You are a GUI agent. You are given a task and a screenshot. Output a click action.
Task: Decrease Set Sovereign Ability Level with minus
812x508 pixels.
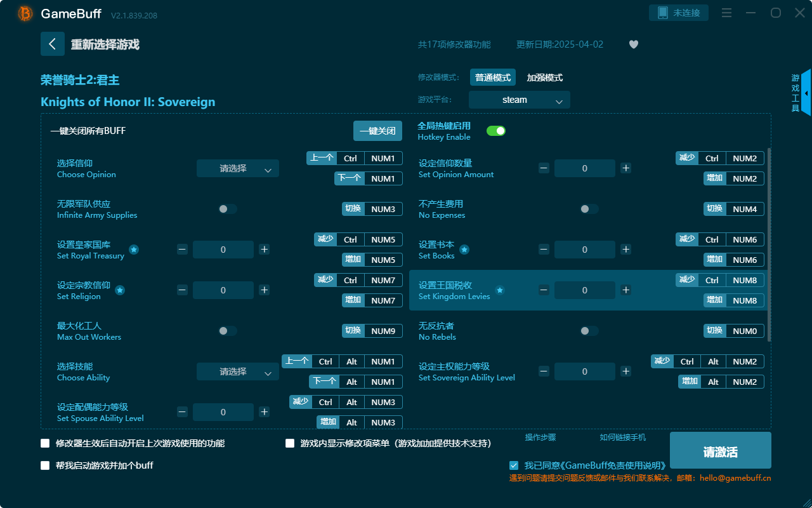pyautogui.click(x=544, y=371)
